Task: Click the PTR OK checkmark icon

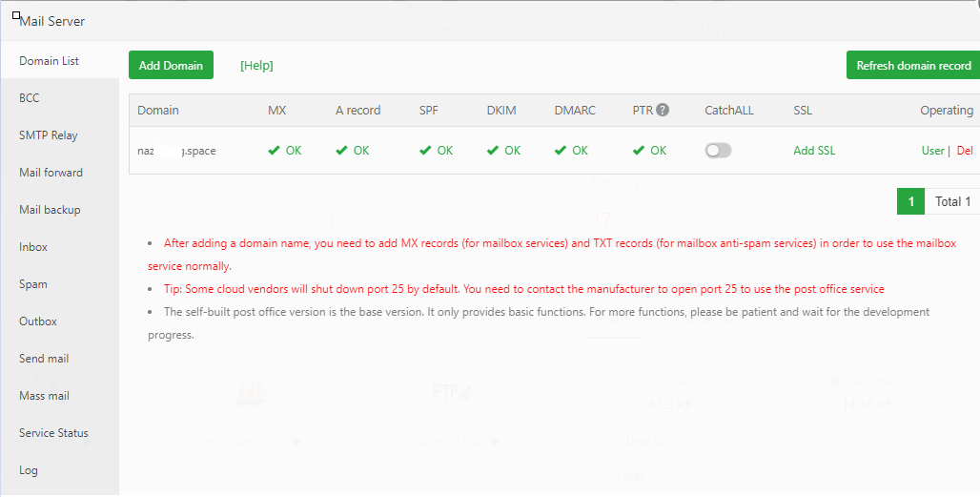Action: click(x=639, y=151)
